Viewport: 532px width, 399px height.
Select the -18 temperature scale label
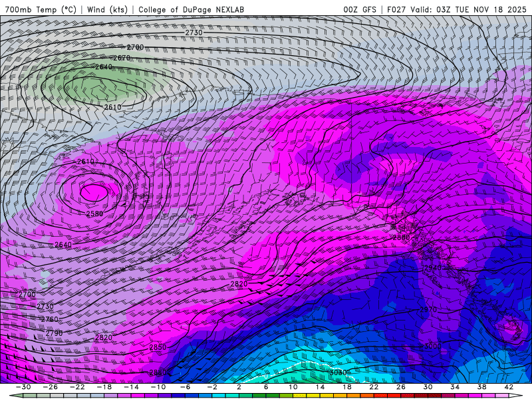pos(104,387)
